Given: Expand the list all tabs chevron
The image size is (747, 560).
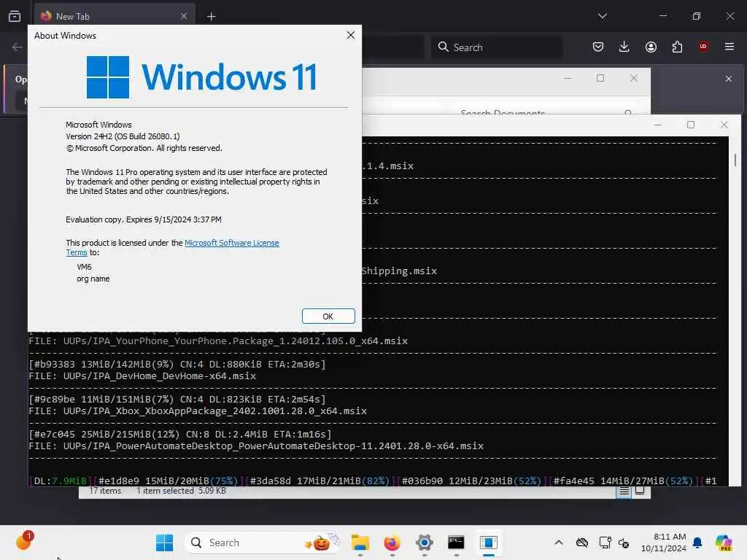Looking at the screenshot, I should [x=602, y=16].
